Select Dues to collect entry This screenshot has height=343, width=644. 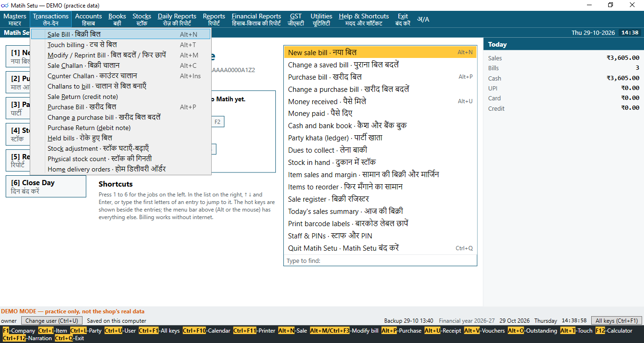(380, 150)
